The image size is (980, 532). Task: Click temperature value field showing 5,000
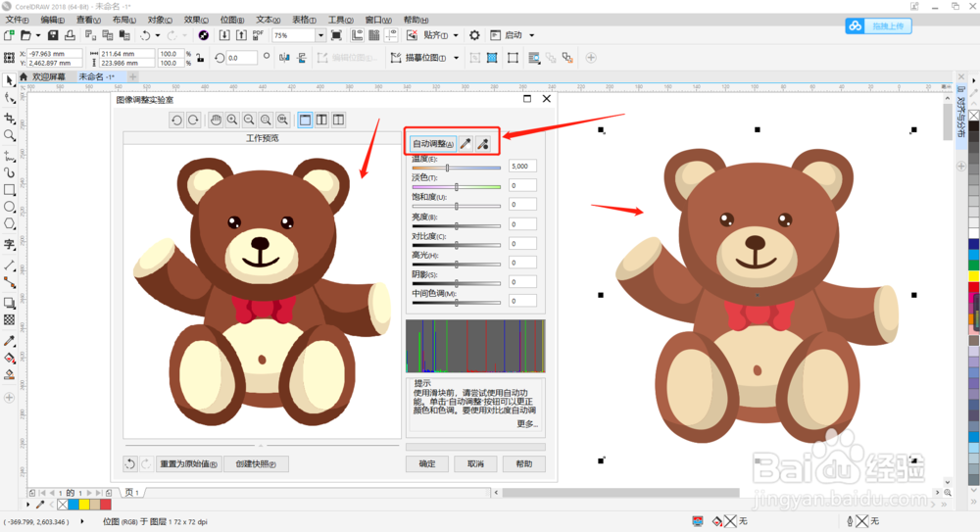tap(522, 167)
